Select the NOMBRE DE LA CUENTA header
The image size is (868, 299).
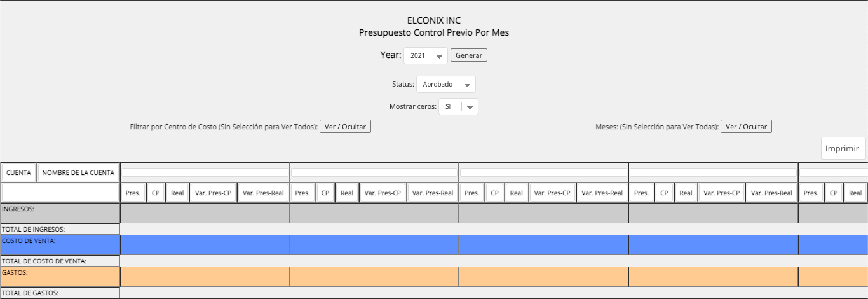click(78, 172)
